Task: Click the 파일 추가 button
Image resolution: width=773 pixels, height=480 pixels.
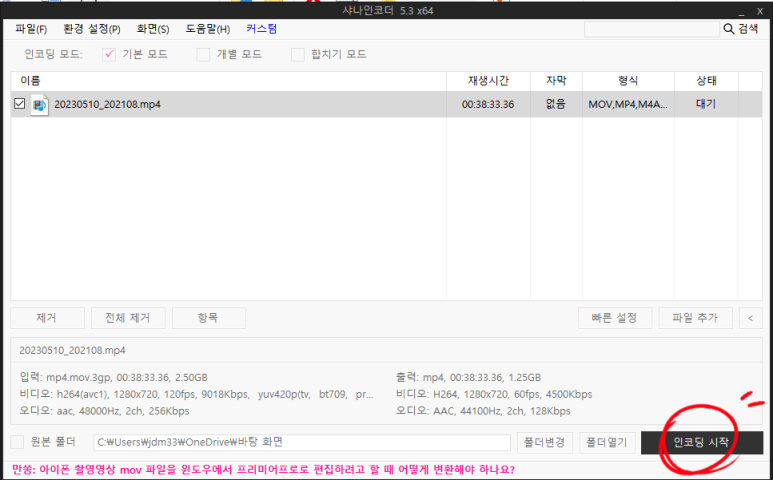Action: point(695,318)
